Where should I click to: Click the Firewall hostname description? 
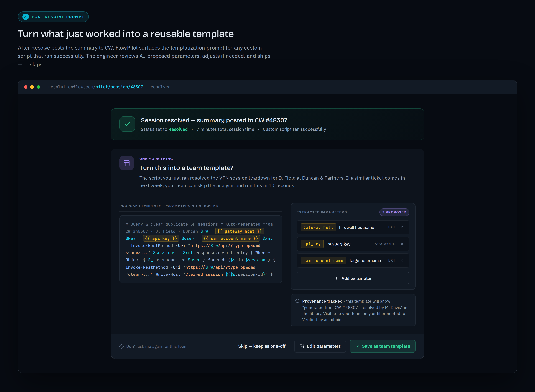click(356, 227)
